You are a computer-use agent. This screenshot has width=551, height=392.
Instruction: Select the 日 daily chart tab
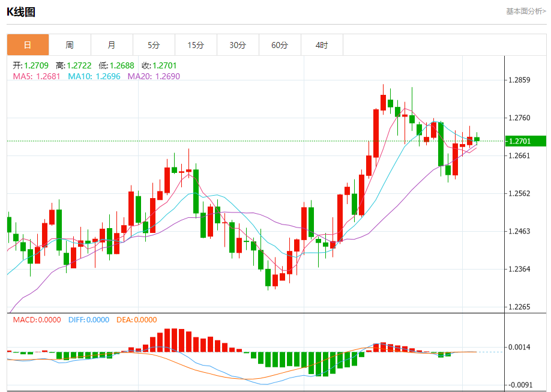[28, 45]
